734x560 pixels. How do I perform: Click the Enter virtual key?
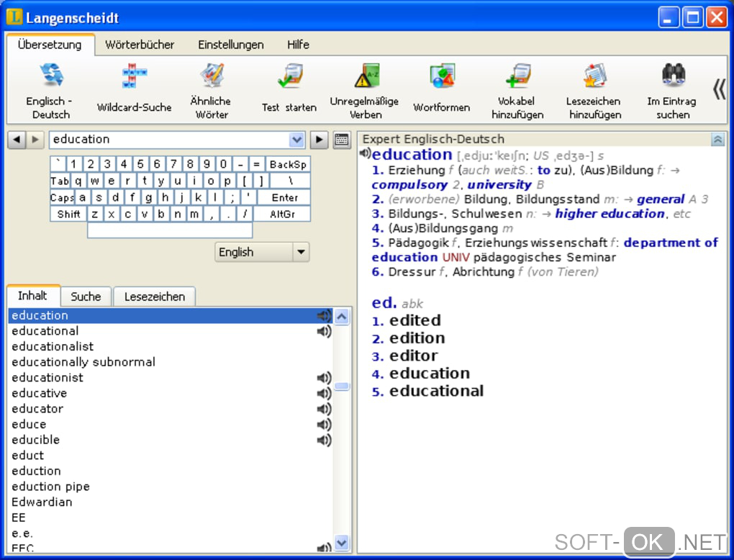coord(285,198)
